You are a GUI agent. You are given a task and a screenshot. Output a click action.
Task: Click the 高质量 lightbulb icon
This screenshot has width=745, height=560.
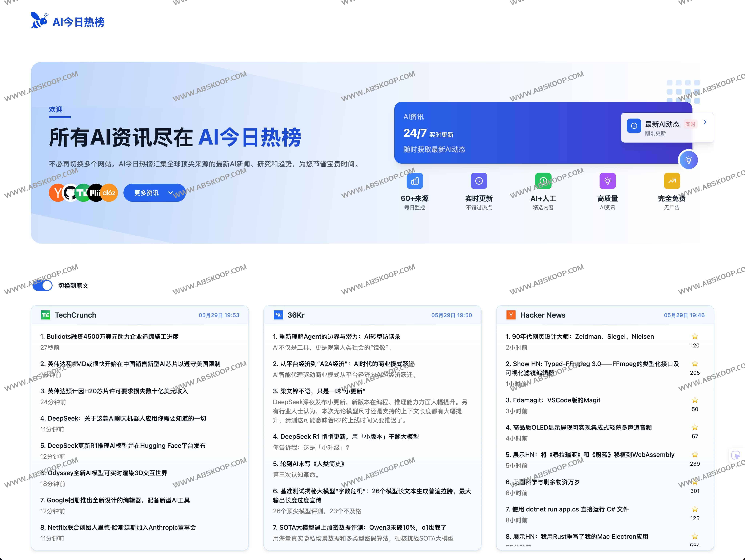click(608, 181)
